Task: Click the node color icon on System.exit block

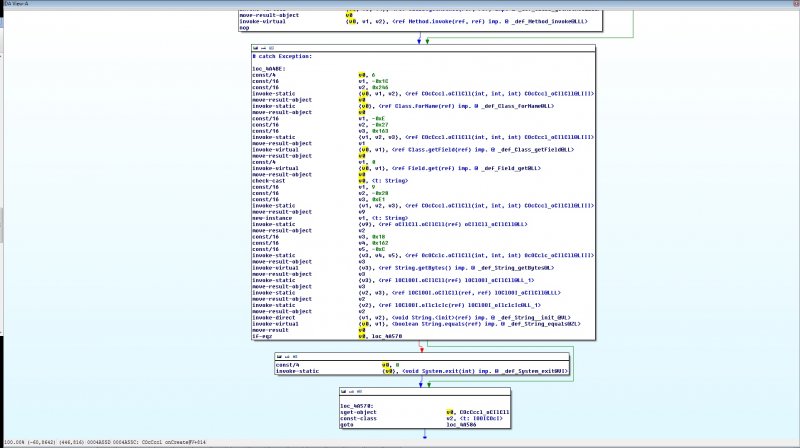Action: coord(279,357)
